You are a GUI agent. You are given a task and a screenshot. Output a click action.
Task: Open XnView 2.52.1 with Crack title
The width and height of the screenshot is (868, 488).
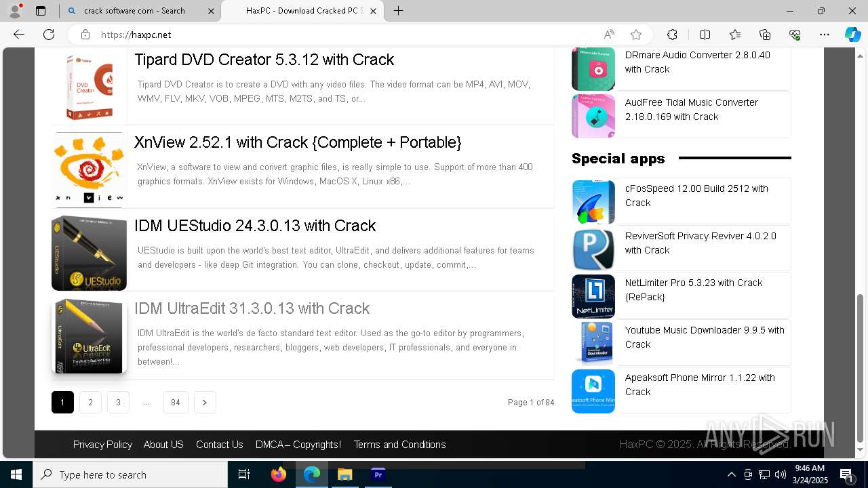click(298, 142)
